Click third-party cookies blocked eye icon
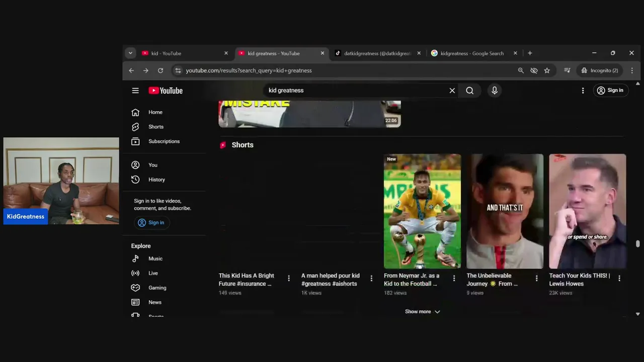Screen dimensions: 644x362 coord(534,71)
